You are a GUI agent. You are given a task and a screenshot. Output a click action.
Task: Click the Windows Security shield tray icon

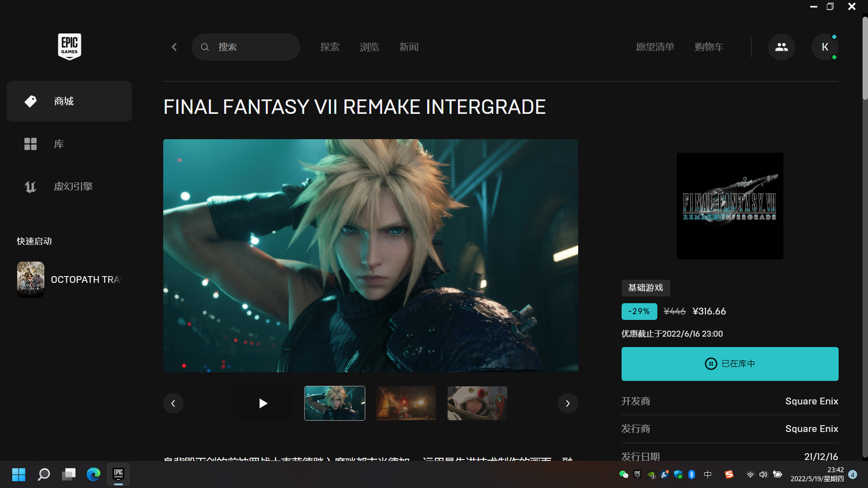click(678, 474)
